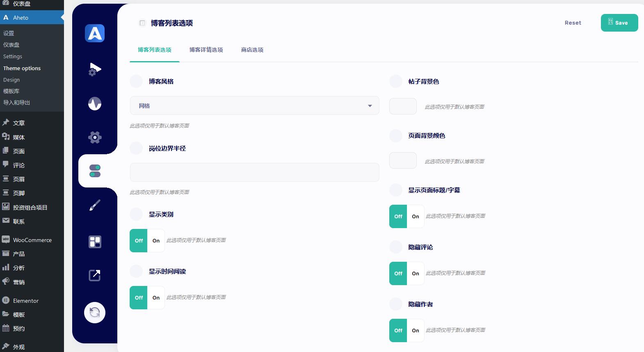Open the template library grid icon
The height and width of the screenshot is (352, 644).
tap(95, 242)
